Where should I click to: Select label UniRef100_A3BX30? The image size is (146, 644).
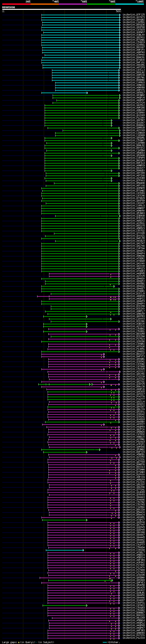(134, 324)
